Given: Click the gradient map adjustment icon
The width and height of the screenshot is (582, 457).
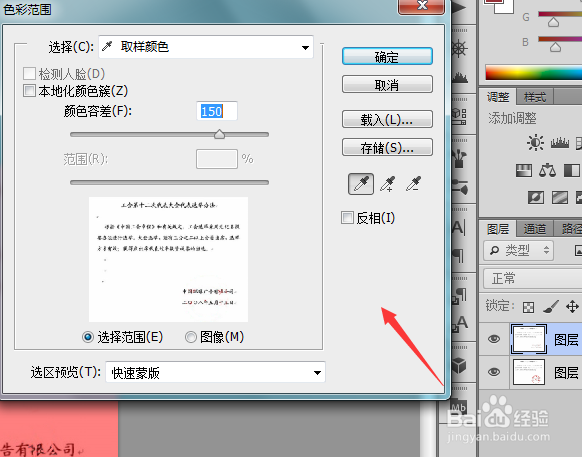Looking at the screenshot, I should [x=560, y=198].
